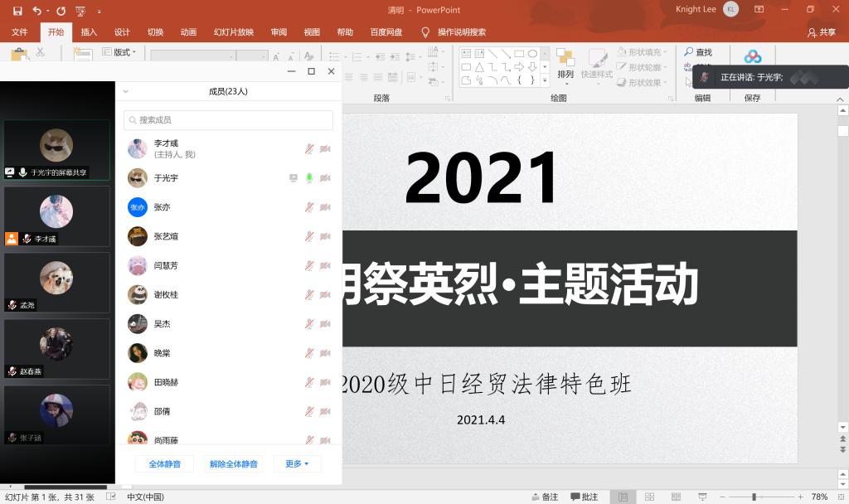Open the 插入 ribbon tab
Image resolution: width=849 pixels, height=504 pixels.
[x=89, y=32]
